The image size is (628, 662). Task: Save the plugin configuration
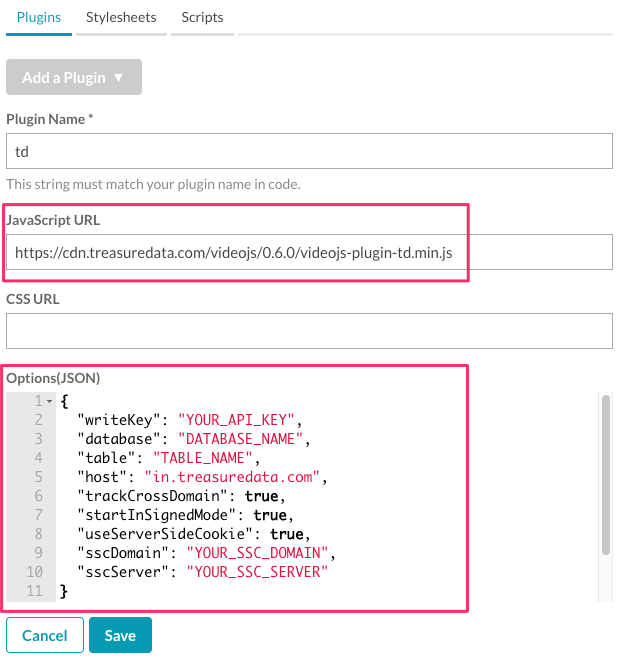(x=119, y=635)
